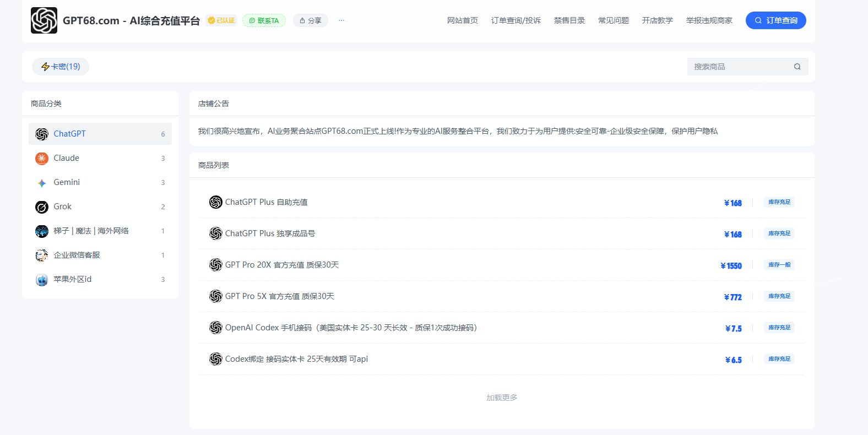Open 订单查询/投诉 in the navigation
Screen dimensions: 868x435
click(516, 20)
